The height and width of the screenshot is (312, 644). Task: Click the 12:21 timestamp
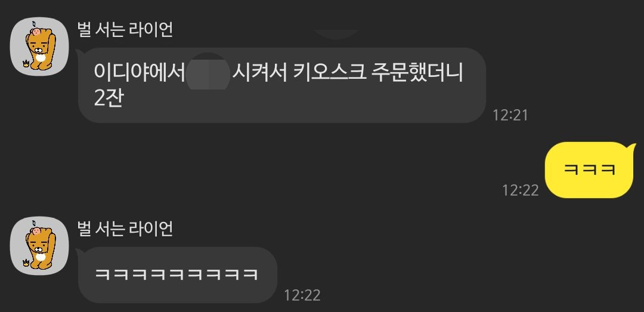(x=510, y=115)
